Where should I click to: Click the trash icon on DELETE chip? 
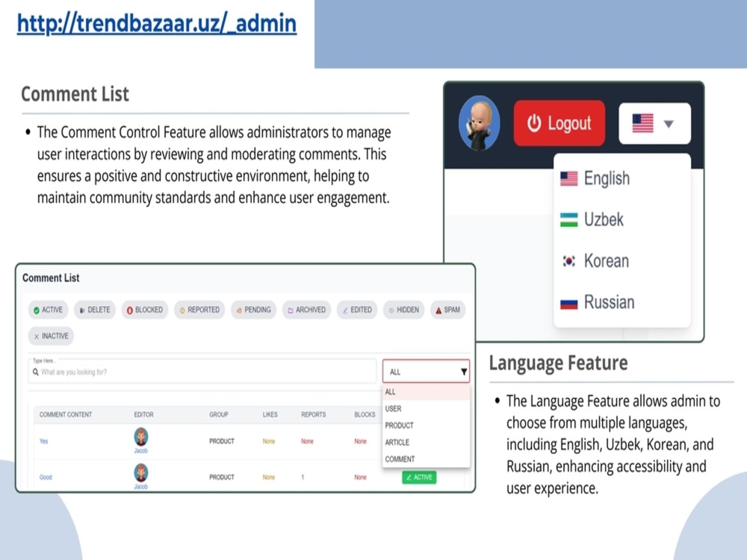coord(82,311)
